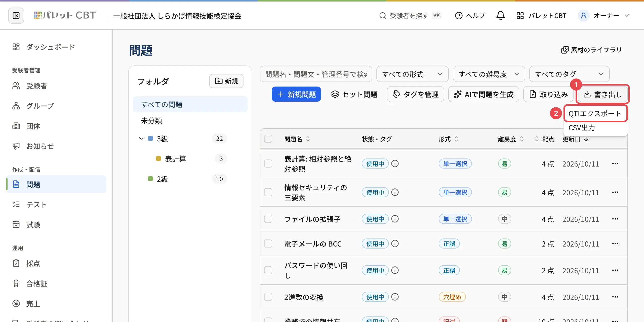The image size is (644, 322).
Task: Check the box for 表計算: 相対参照と絶対参照
Action: pyautogui.click(x=268, y=164)
